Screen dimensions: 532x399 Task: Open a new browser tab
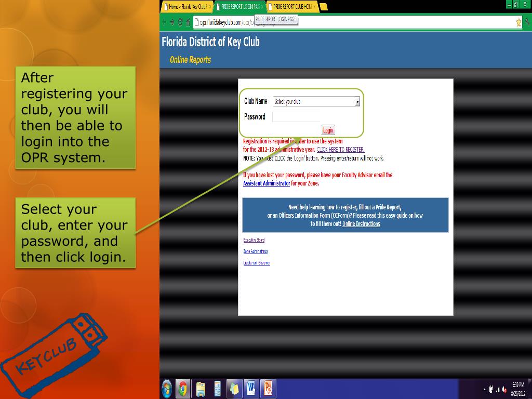[324, 6]
